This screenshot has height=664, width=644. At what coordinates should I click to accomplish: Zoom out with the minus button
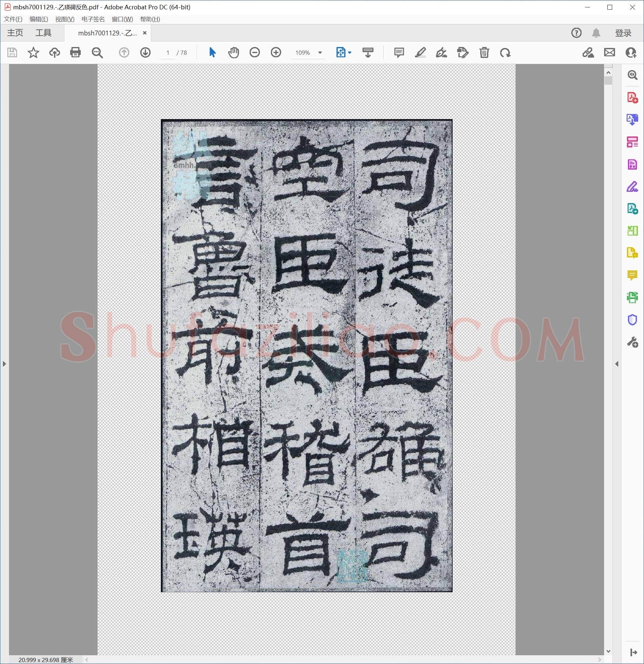click(255, 52)
